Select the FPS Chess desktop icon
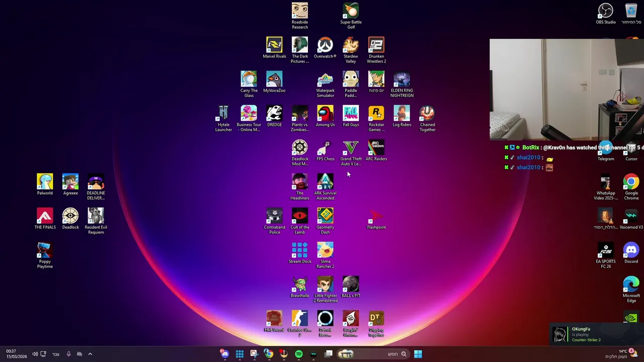The image size is (644, 362). pyautogui.click(x=325, y=150)
